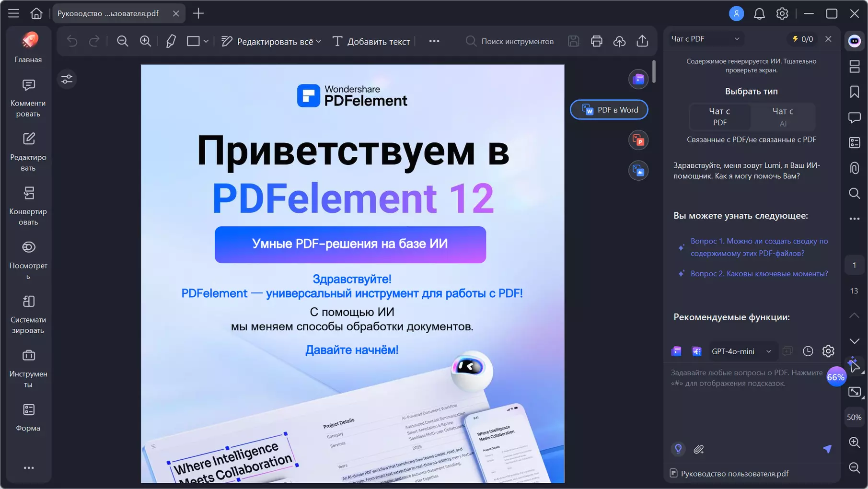Close the Руководство пользователя.pdf tab
This screenshot has height=489, width=868.
pos(176,13)
